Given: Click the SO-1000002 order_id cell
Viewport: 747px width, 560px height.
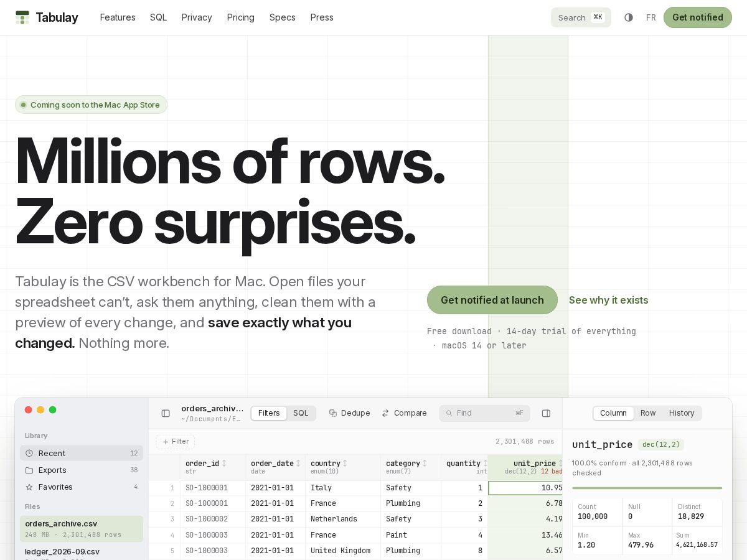Looking at the screenshot, I should 213,519.
